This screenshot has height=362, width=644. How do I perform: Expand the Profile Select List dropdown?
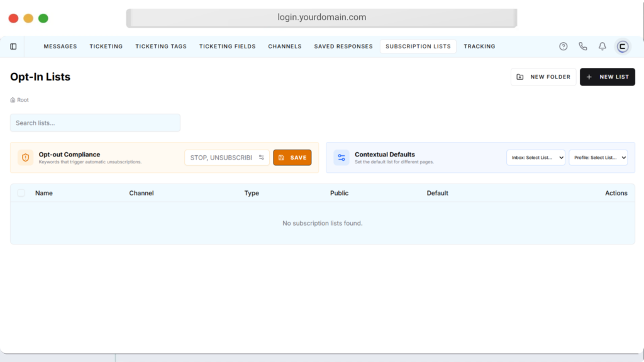click(598, 158)
